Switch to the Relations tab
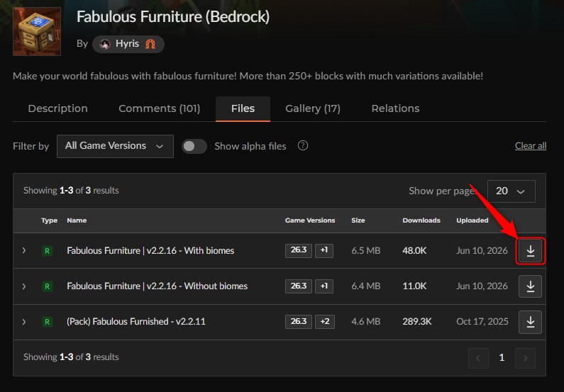Viewport: 564px width, 392px height. pos(395,108)
